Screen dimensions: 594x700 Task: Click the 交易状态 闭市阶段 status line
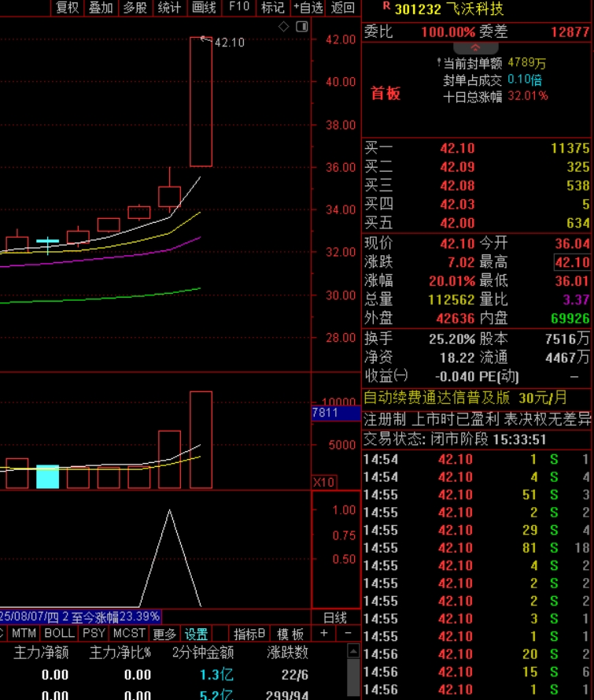tap(455, 439)
